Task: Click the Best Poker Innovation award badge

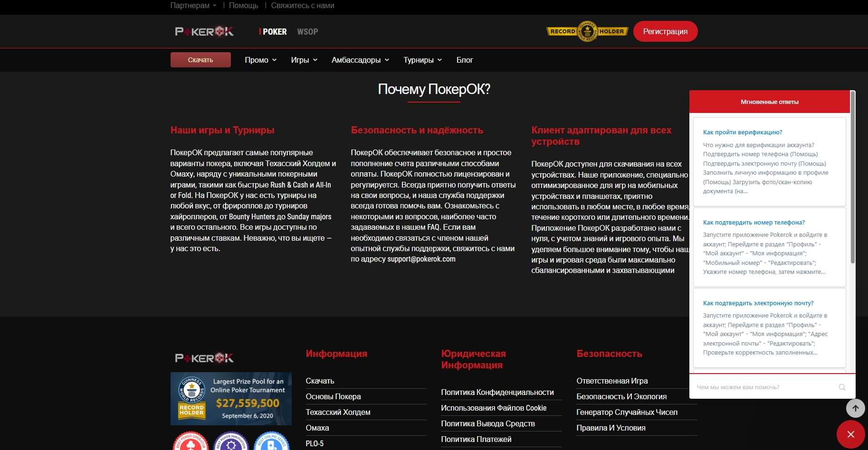Action: tap(231, 441)
